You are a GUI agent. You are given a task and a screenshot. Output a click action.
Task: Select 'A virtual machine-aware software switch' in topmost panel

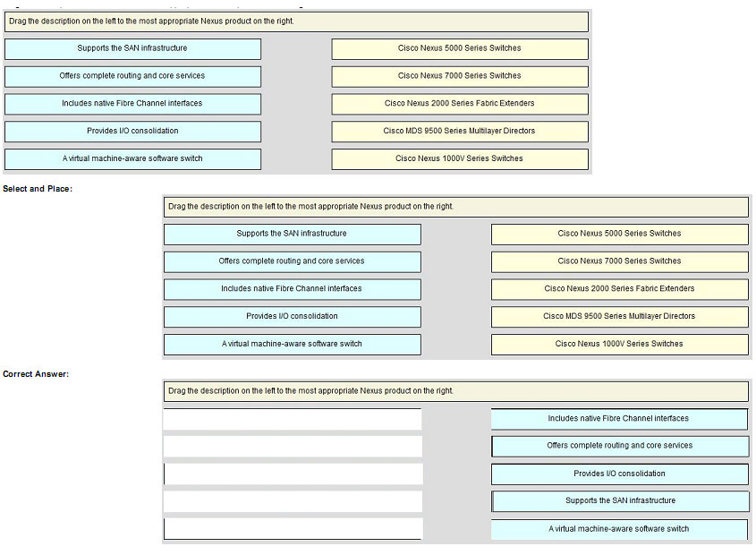tap(132, 158)
